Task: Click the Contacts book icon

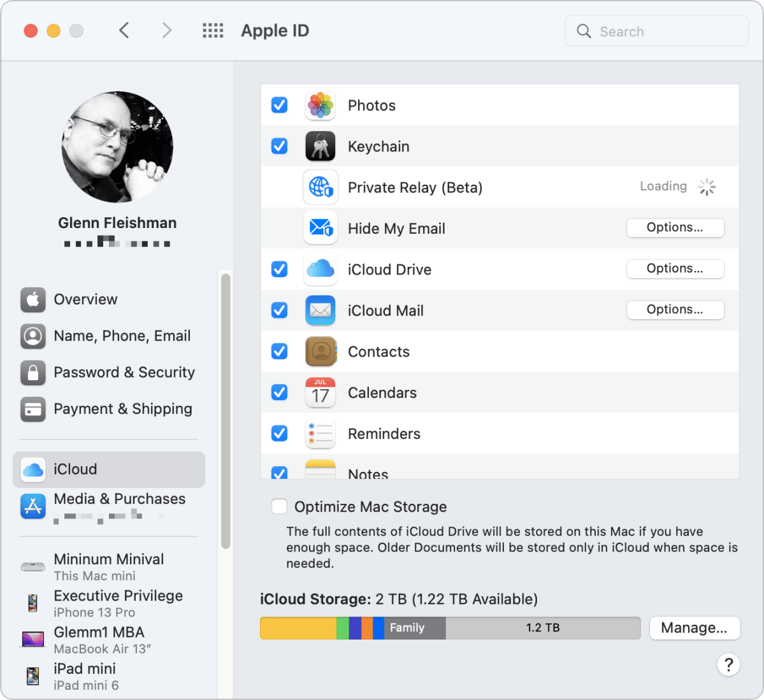Action: pos(321,351)
